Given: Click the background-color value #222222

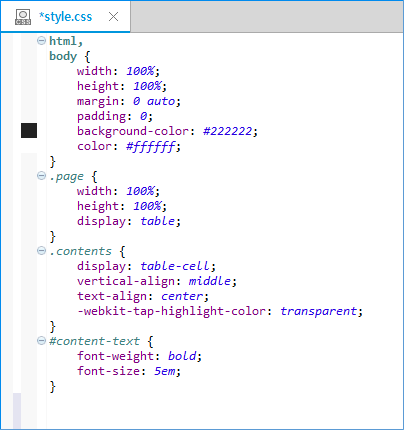Looking at the screenshot, I should 228,131.
